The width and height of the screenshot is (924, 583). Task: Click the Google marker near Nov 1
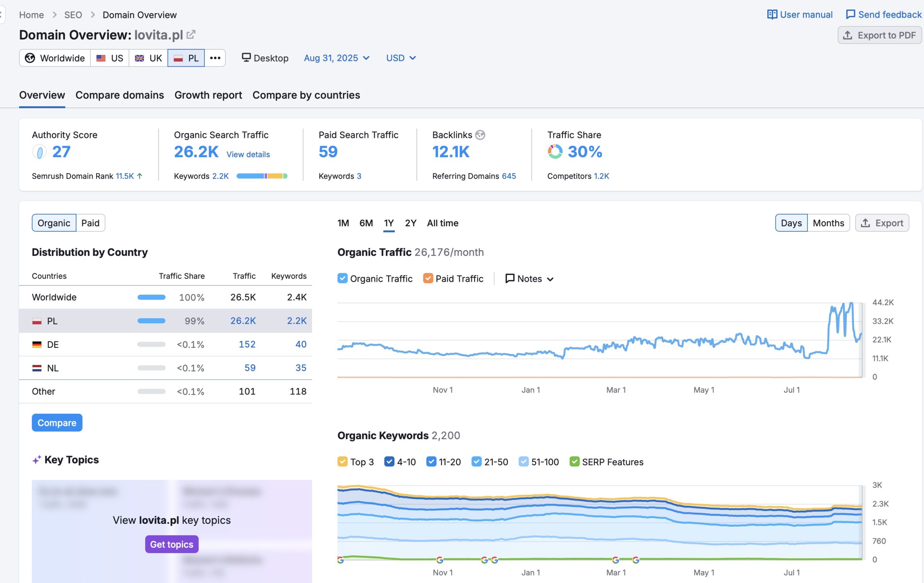440,560
